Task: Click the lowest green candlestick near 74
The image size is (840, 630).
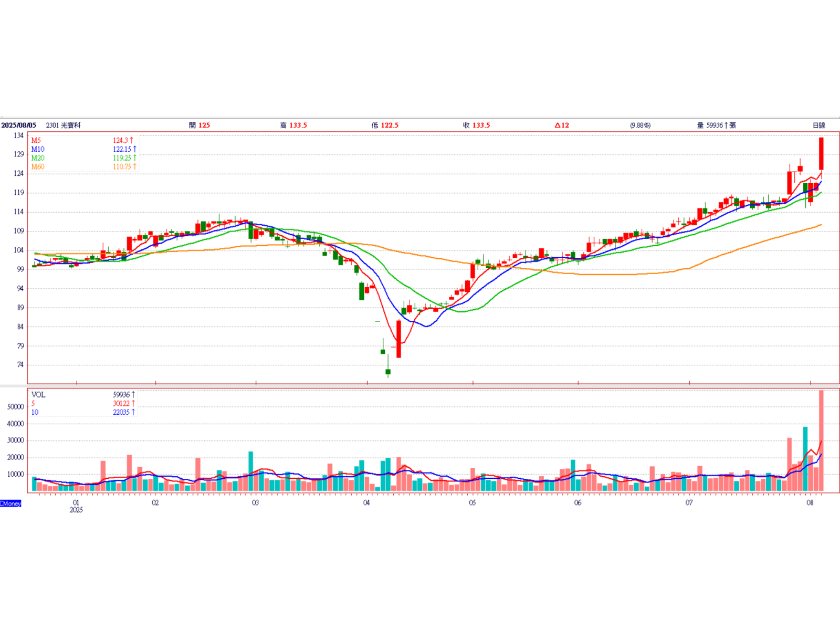Action: pos(388,372)
